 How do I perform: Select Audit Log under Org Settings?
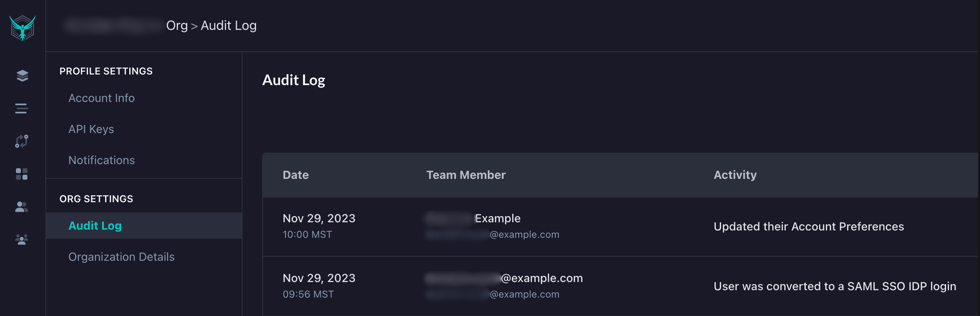[x=95, y=226]
